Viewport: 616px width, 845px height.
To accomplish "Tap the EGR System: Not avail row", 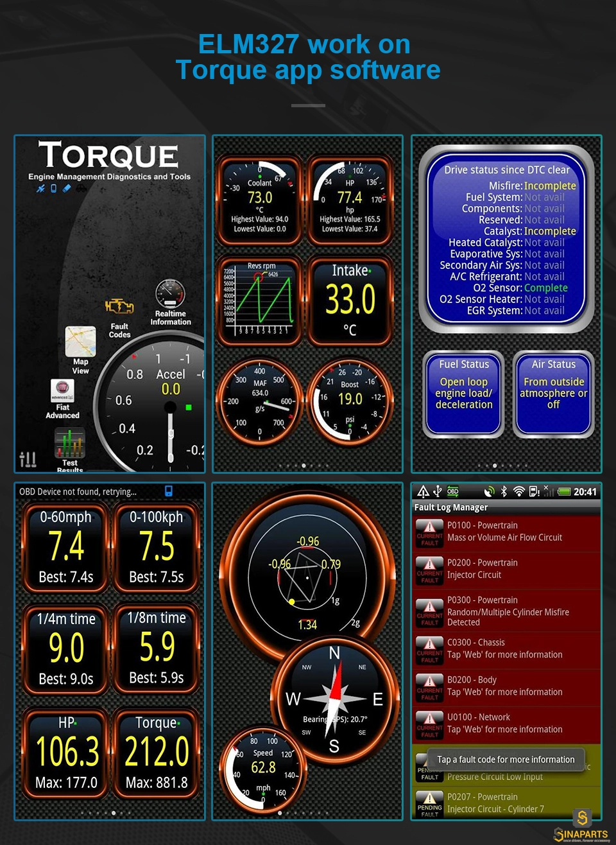I will [x=516, y=311].
